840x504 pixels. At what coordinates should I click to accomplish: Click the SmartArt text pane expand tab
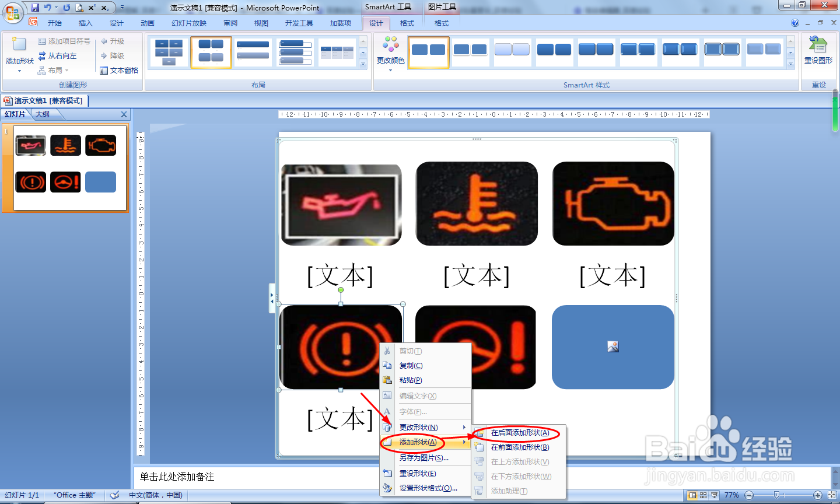coord(272,298)
